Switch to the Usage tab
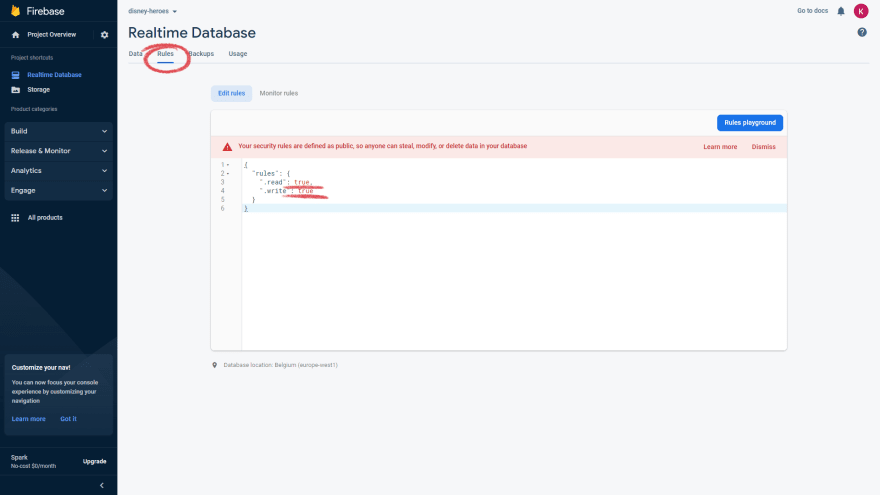The image size is (880, 495). click(x=237, y=54)
